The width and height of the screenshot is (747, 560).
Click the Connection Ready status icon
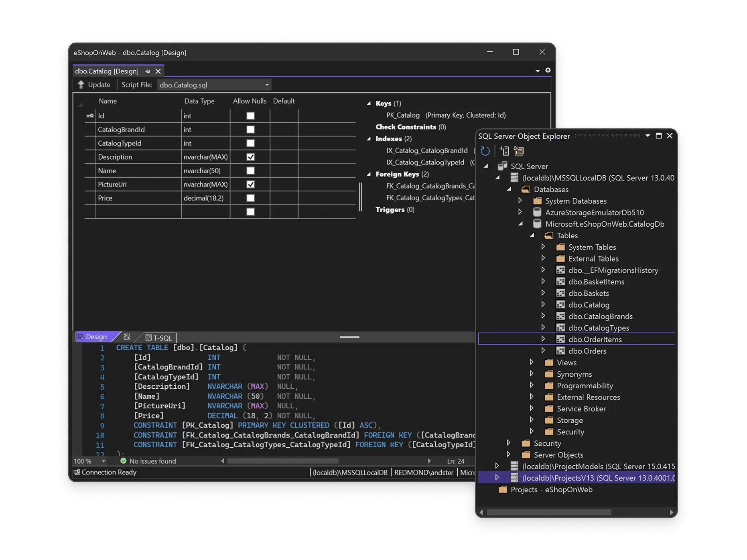click(x=77, y=472)
